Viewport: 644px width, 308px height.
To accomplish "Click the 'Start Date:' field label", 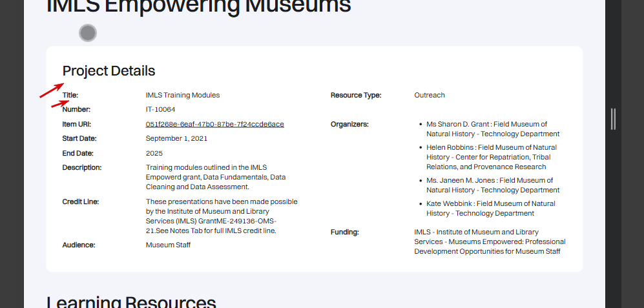I will click(x=79, y=138).
